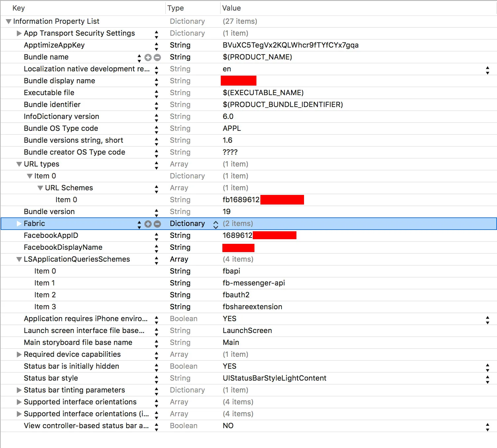The height and width of the screenshot is (448, 497).
Task: Click key stepper on Bundle OS Type code row
Action: (x=156, y=130)
